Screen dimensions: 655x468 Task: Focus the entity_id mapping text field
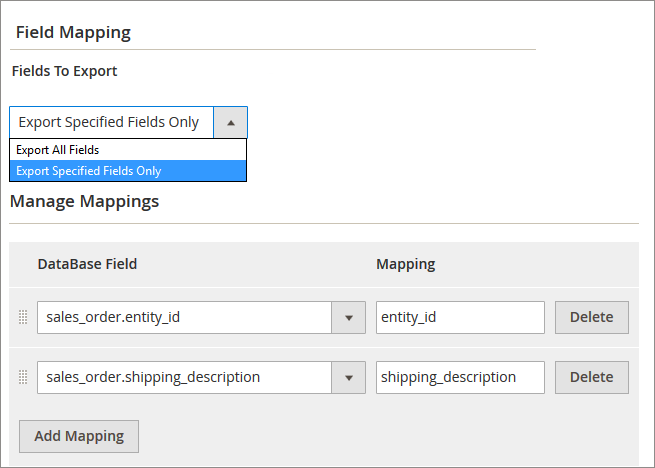[x=460, y=318]
